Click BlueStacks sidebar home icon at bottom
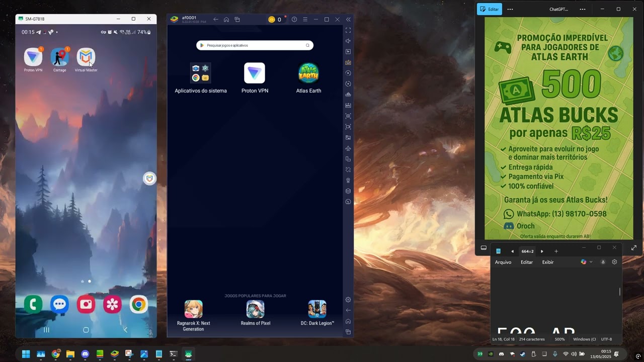Viewport: 644px width, 362px height. [x=348, y=321]
